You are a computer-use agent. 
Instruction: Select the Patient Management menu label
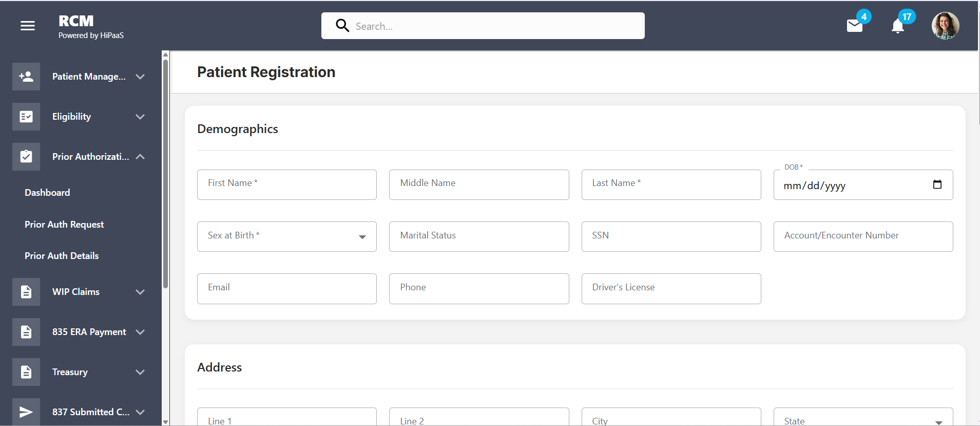pyautogui.click(x=89, y=77)
